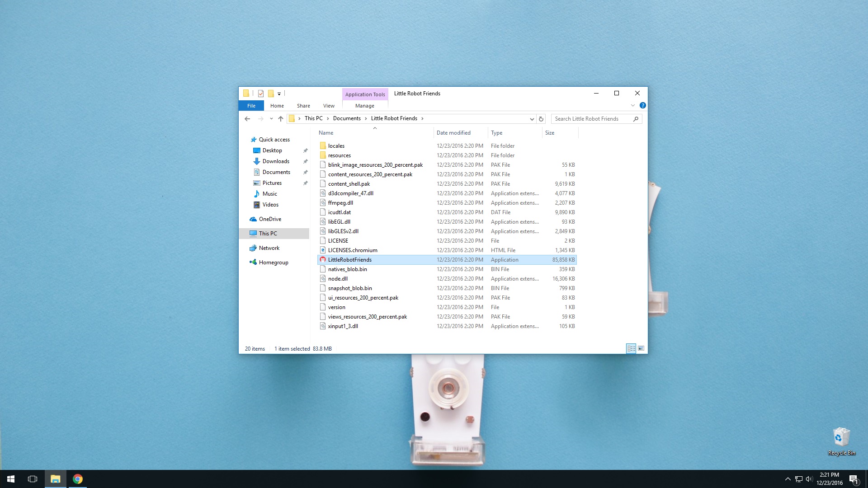868x488 pixels.
Task: Click the search magnifier icon
Action: [636, 119]
